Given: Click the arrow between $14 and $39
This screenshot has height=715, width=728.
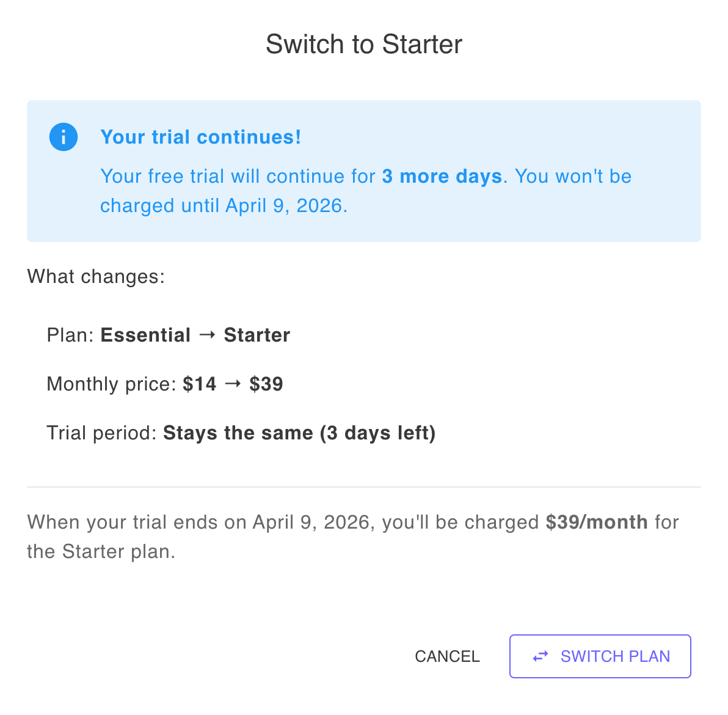Looking at the screenshot, I should [x=234, y=384].
